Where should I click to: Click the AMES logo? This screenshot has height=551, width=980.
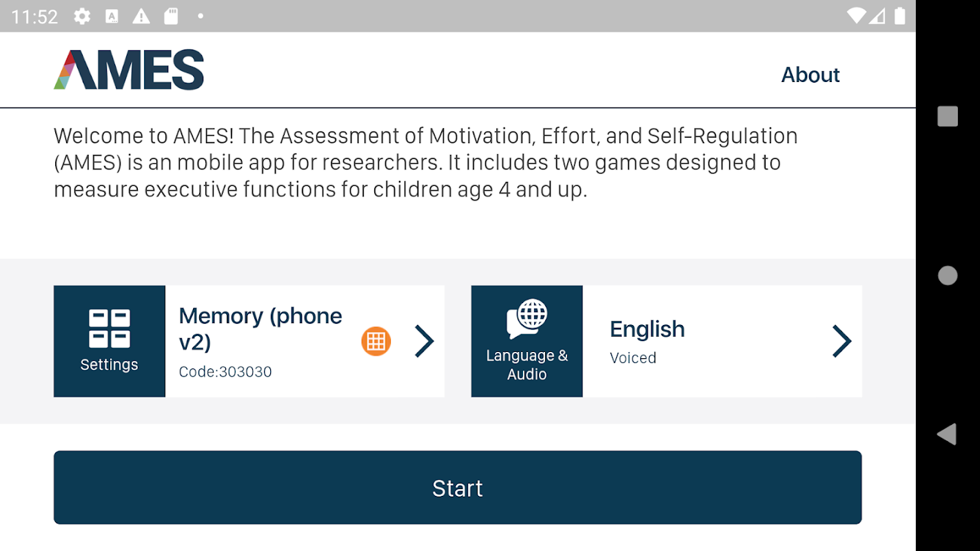[x=129, y=70]
